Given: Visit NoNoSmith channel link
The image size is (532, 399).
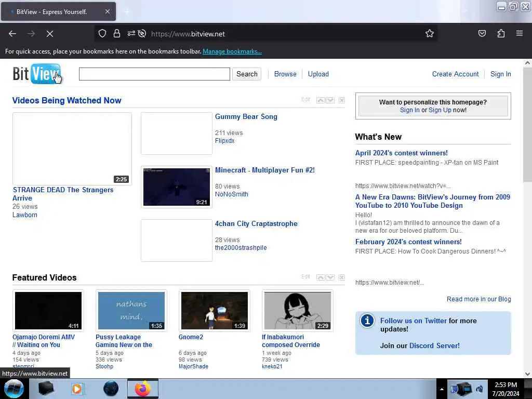Looking at the screenshot, I should coord(231,194).
